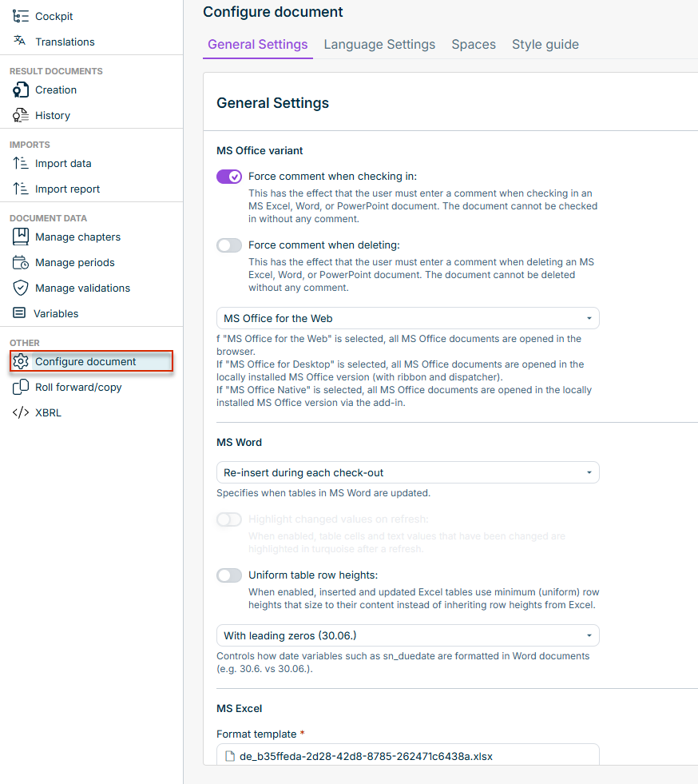Click the XBRL code brackets icon

[21, 412]
